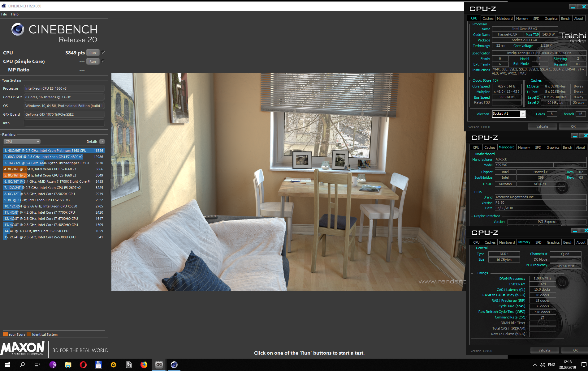Image resolution: width=588 pixels, height=371 pixels.
Task: Select ranking entry Ryzen Threadripper 1950X
Action: point(54,163)
